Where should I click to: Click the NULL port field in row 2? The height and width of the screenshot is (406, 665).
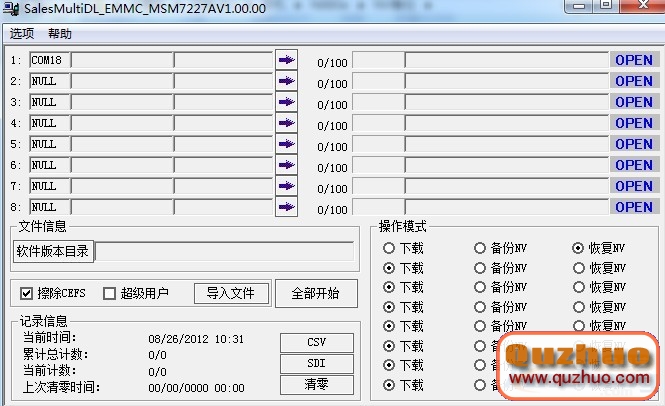(50, 81)
